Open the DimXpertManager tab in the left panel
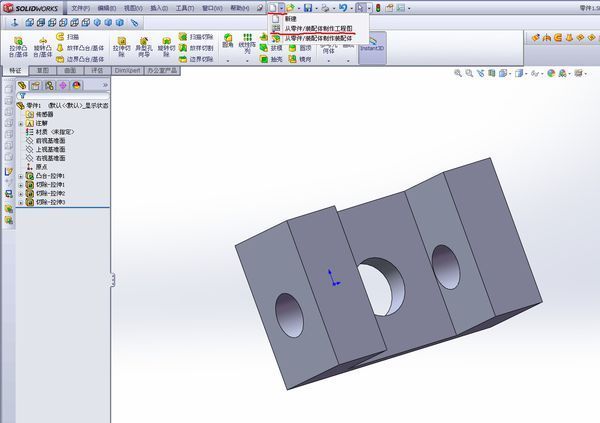This screenshot has height=423, width=600. [63, 85]
